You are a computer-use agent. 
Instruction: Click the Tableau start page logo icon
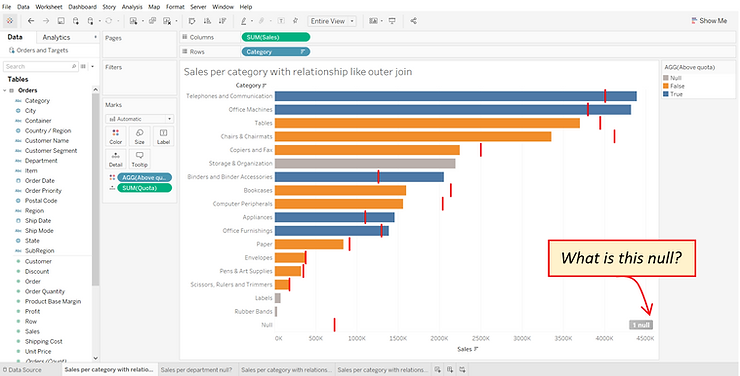[10, 21]
